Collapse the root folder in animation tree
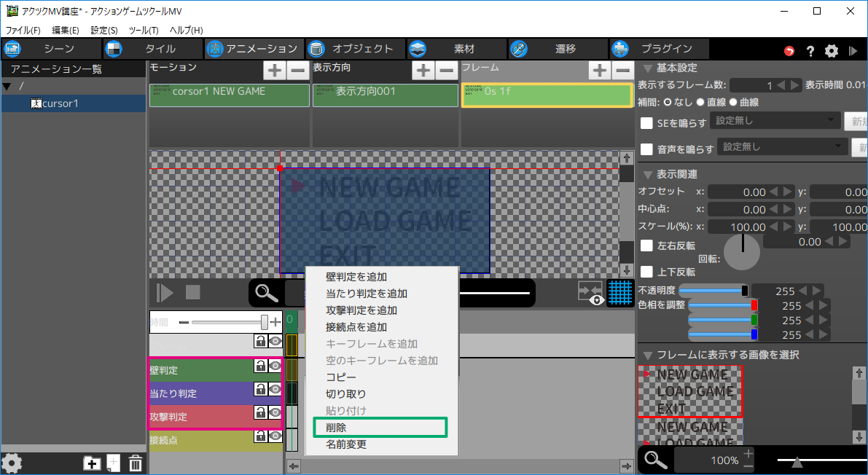The image size is (868, 475). [x=7, y=87]
